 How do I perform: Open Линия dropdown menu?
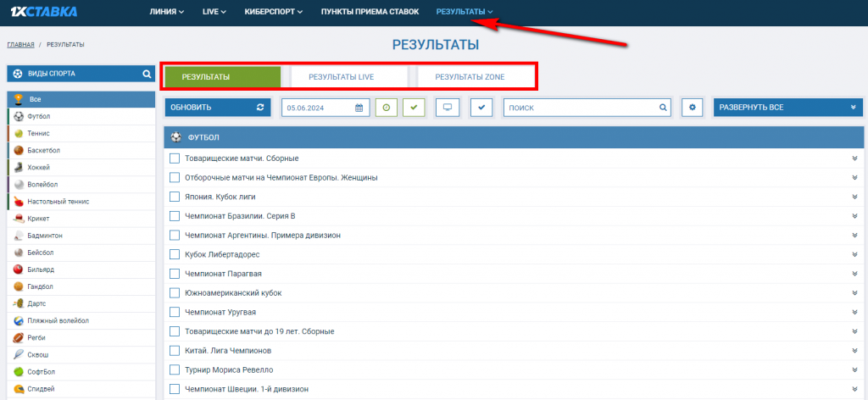coord(167,12)
